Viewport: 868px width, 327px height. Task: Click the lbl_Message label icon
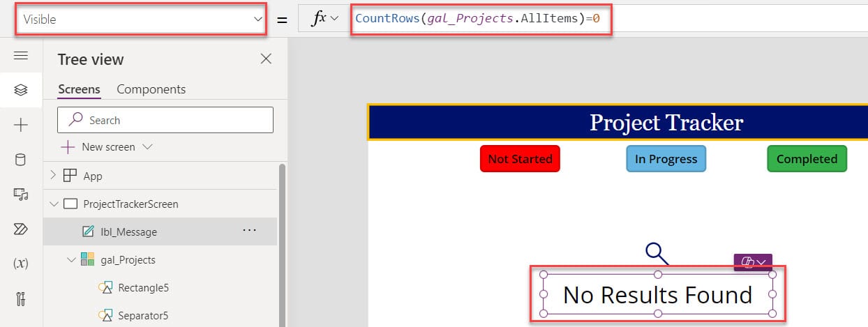click(x=88, y=231)
